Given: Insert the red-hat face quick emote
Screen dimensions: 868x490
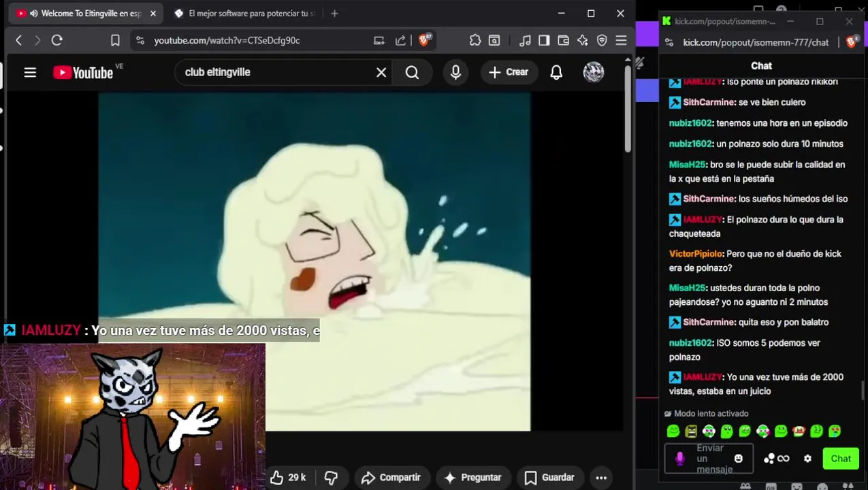Looking at the screenshot, I should [799, 431].
